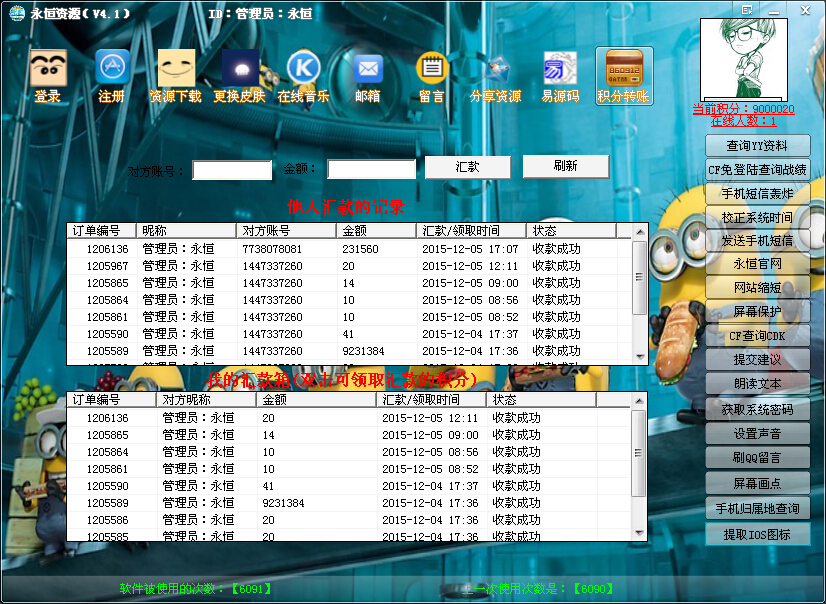Click lower table scrollbar down arrow
Screen dimensions: 826x604
click(x=638, y=533)
